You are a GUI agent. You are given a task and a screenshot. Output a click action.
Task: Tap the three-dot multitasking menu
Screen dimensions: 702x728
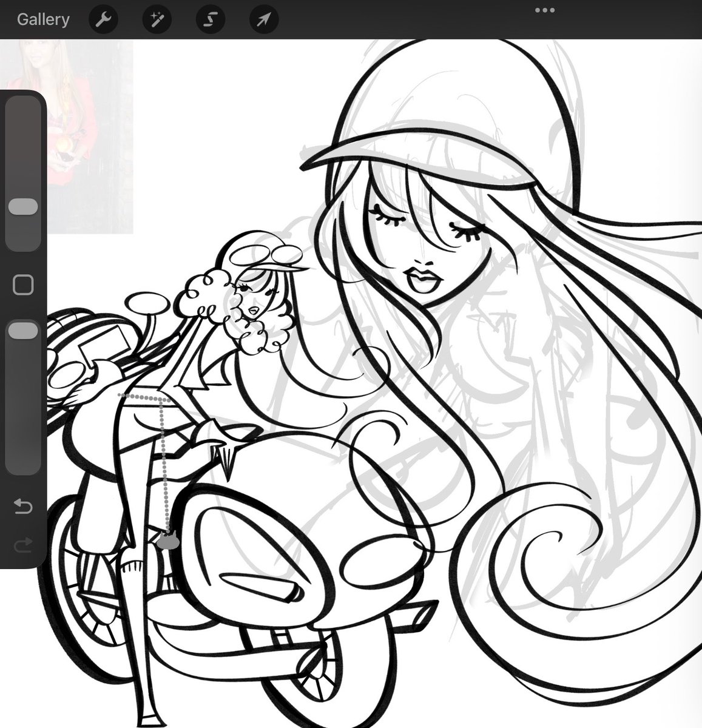click(545, 10)
